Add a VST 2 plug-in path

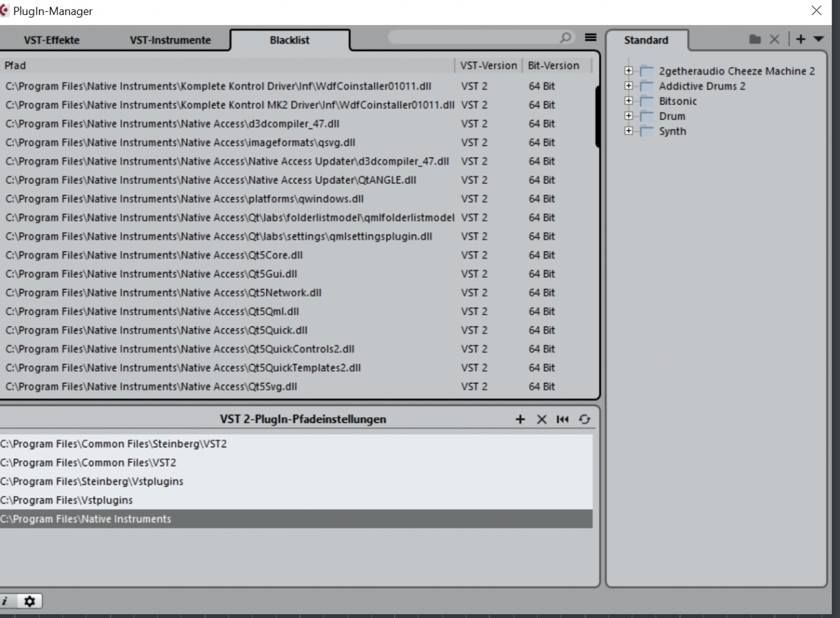pos(520,419)
